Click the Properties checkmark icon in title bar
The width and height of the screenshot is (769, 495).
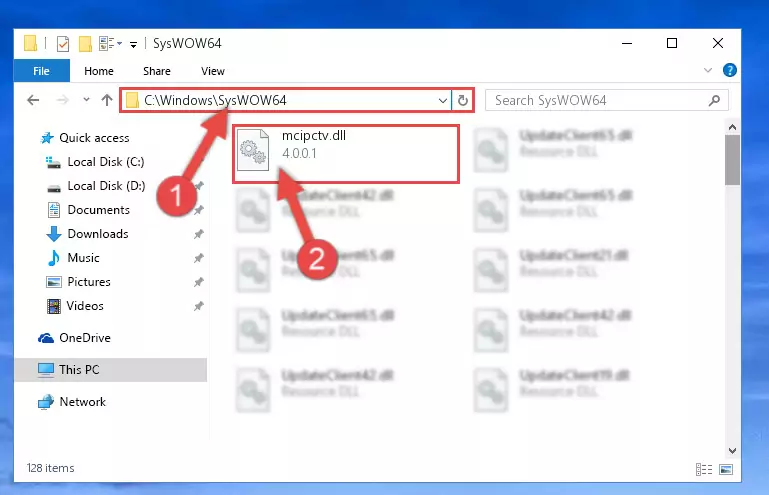pyautogui.click(x=63, y=44)
